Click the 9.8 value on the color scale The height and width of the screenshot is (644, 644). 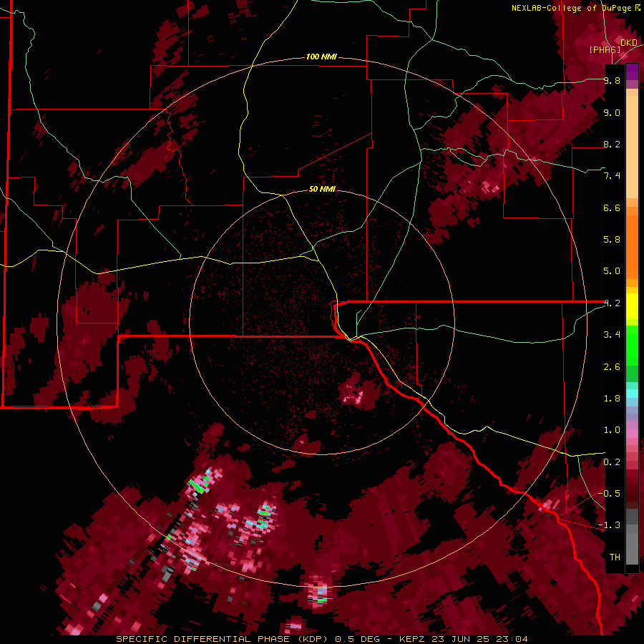point(612,80)
